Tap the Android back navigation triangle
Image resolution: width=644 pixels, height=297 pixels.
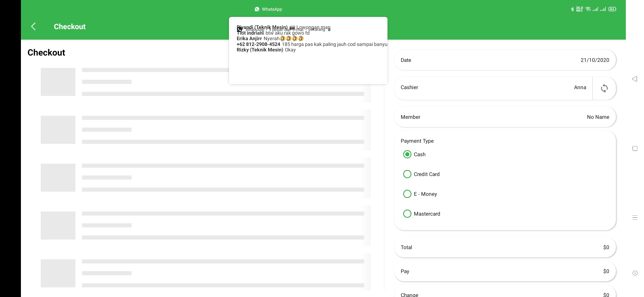635,79
